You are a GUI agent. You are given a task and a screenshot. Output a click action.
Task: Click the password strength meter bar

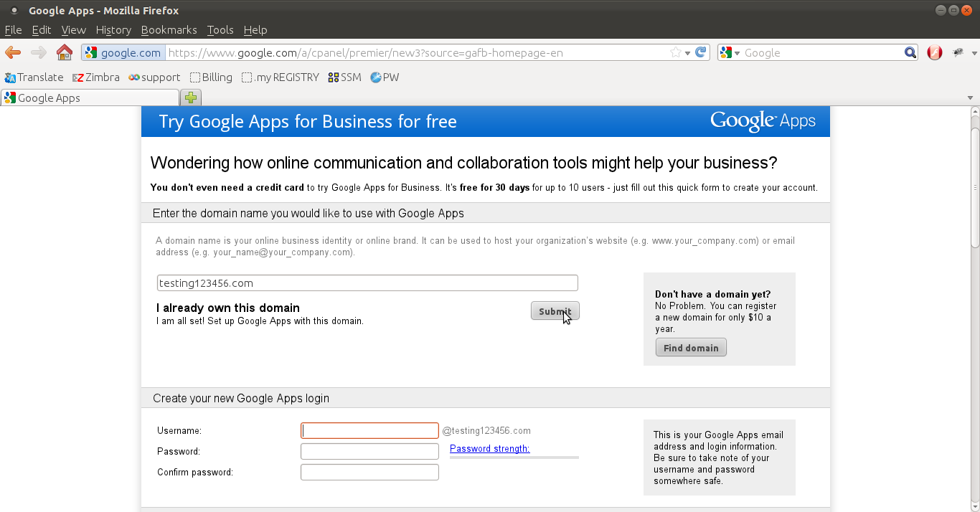tap(514, 457)
